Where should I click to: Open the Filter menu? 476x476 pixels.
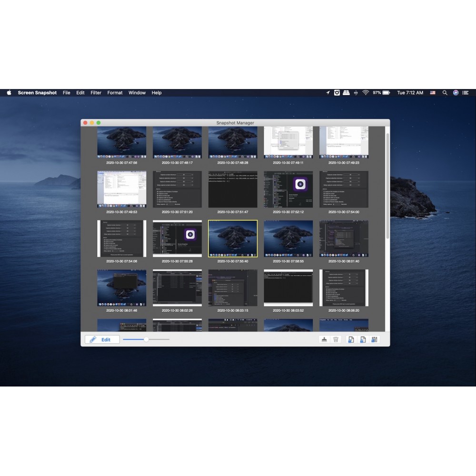96,92
